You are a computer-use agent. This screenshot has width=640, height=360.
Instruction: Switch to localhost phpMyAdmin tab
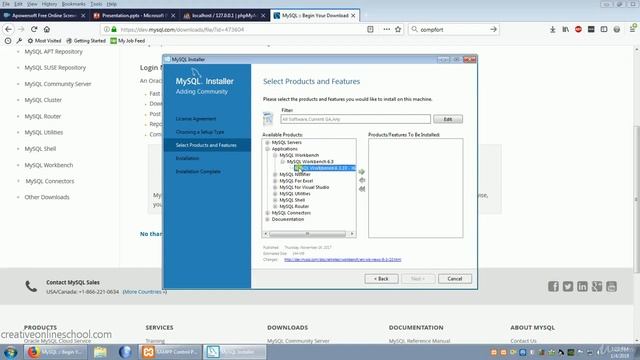tap(224, 16)
